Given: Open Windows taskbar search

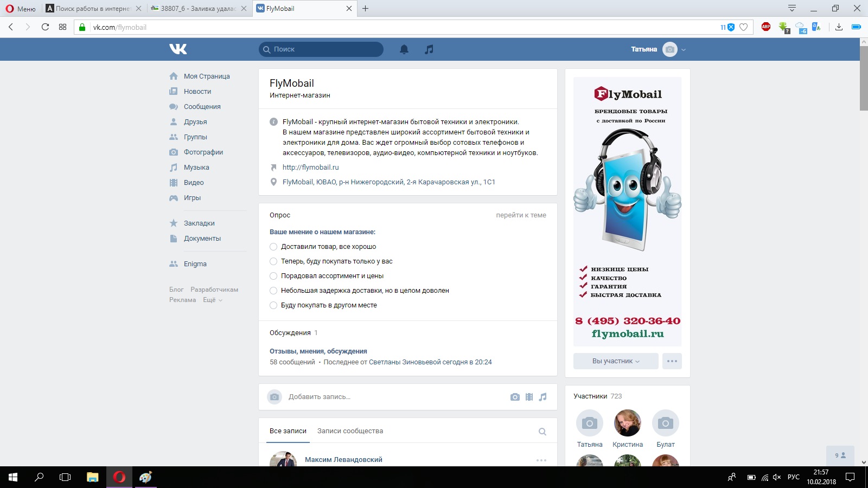Looking at the screenshot, I should coord(39,477).
